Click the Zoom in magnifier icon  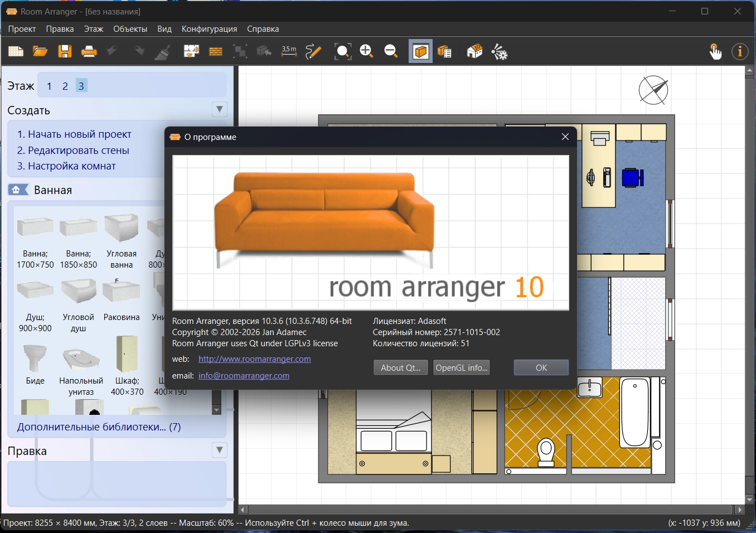366,52
